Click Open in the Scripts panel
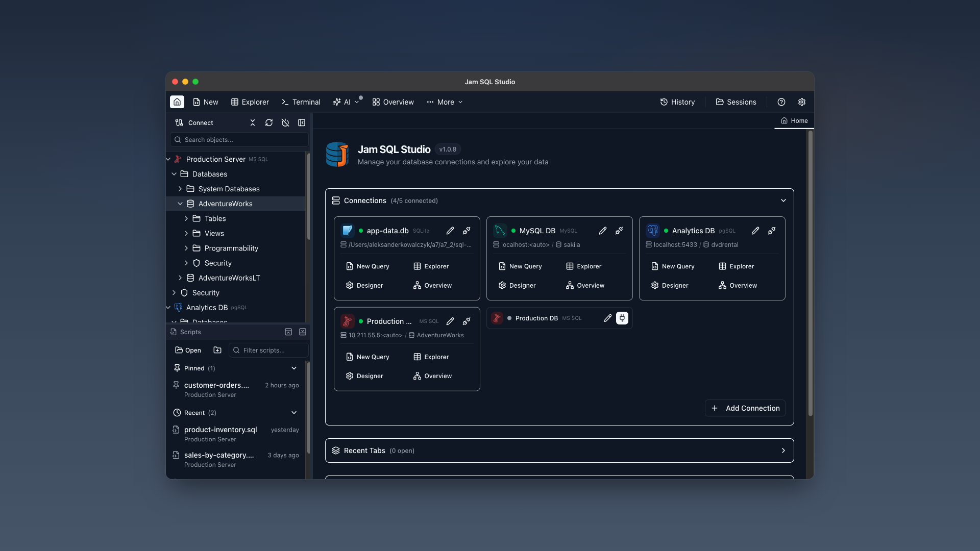This screenshot has height=551, width=980. point(187,350)
